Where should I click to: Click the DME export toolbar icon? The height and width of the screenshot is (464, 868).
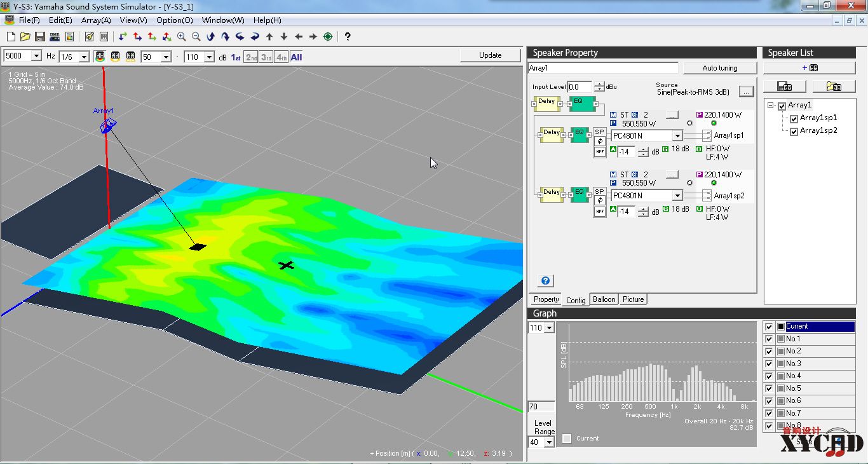[55, 37]
